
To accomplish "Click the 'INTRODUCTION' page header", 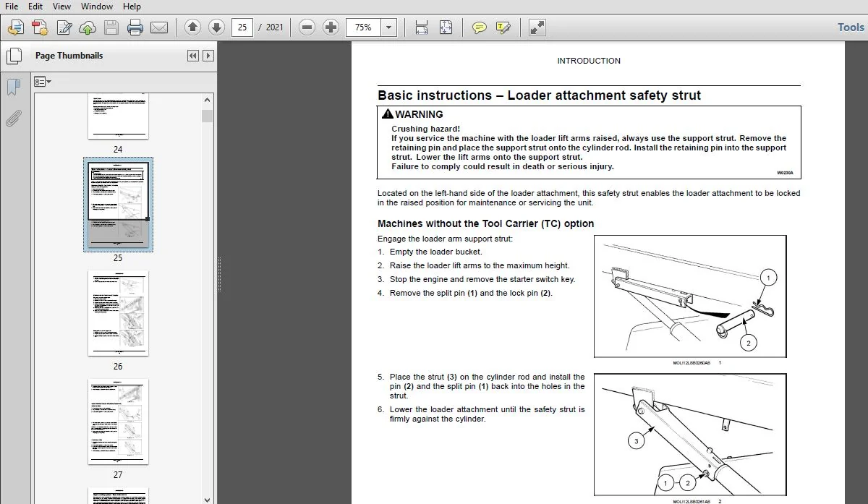I will 589,61.
